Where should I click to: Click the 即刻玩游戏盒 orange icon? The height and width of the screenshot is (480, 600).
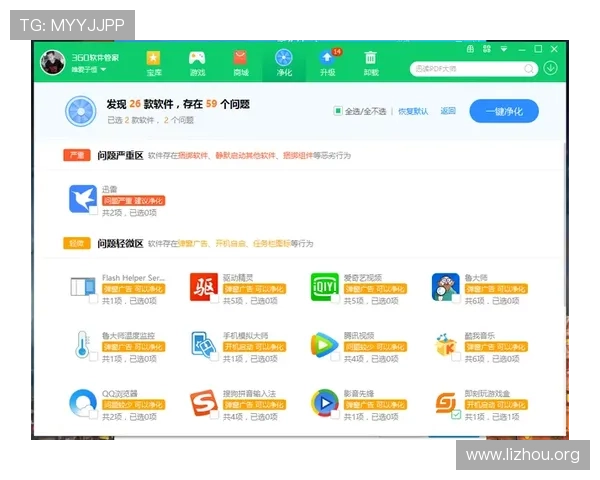pos(445,403)
